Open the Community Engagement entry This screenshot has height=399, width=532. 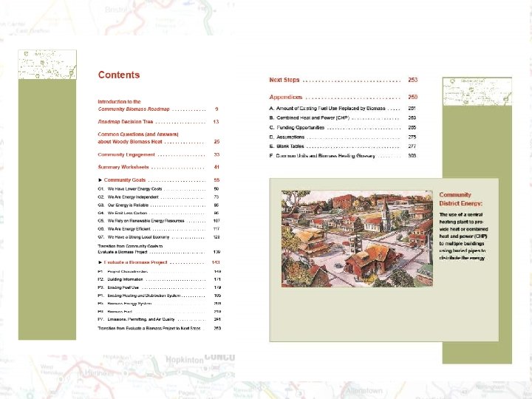(158, 154)
